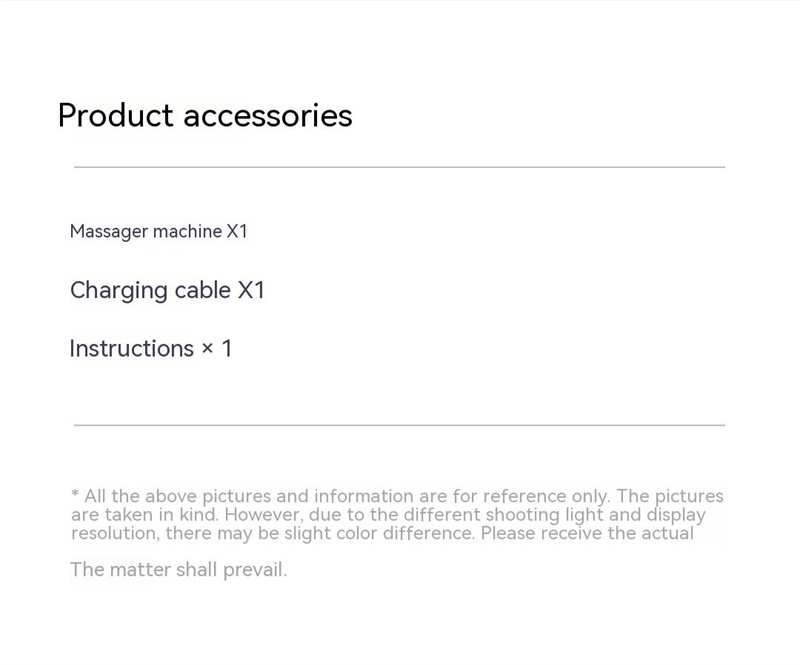800x665 pixels.
Task: Click the word "Product" in the heading
Action: 116,116
